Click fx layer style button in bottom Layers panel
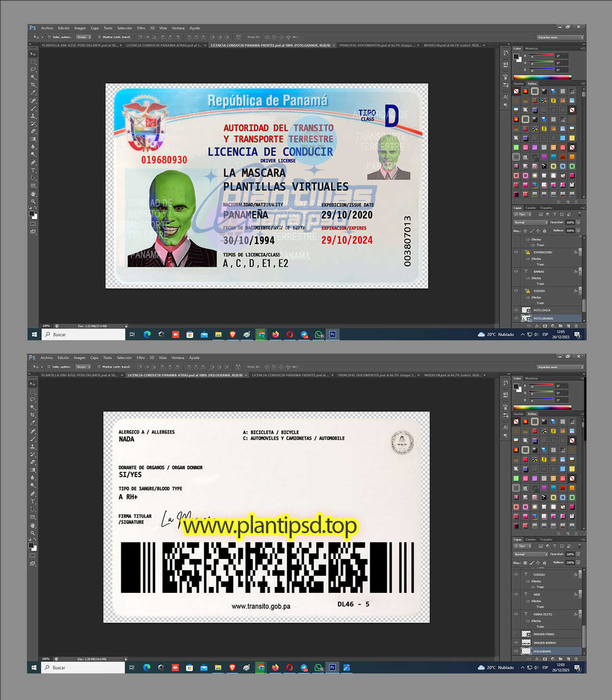The width and height of the screenshot is (612, 700). pos(537,659)
